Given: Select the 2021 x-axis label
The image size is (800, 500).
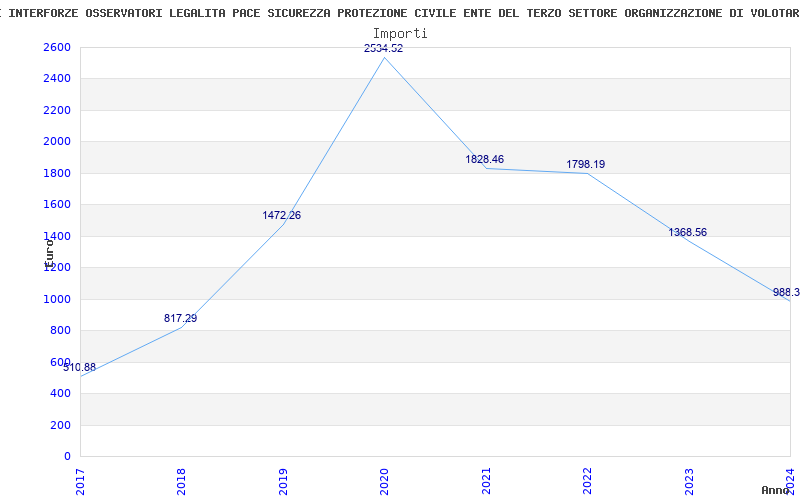Looking at the screenshot, I should click(x=486, y=481).
